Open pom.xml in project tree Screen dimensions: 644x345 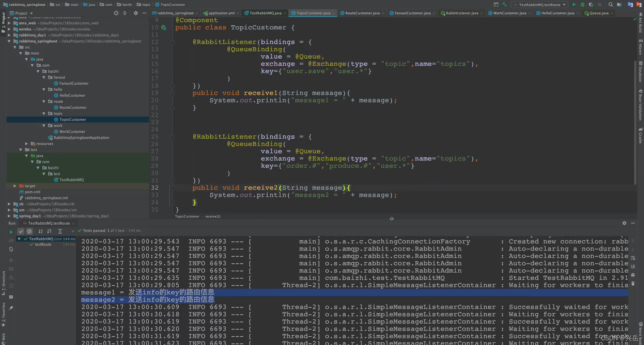pos(32,192)
